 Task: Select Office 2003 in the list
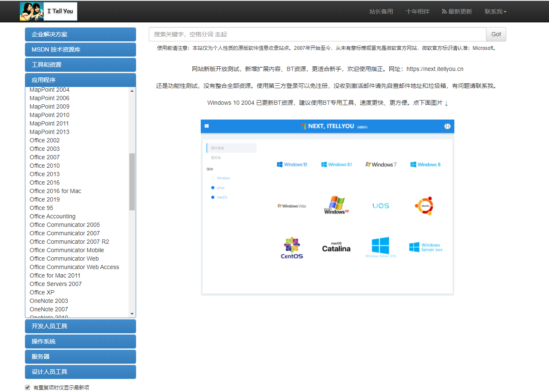click(x=45, y=149)
